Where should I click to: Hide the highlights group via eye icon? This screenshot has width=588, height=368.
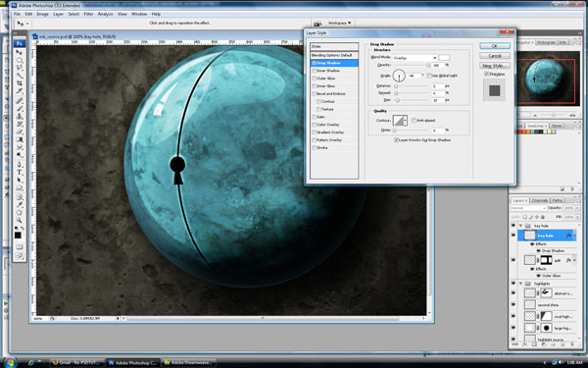[x=514, y=284]
